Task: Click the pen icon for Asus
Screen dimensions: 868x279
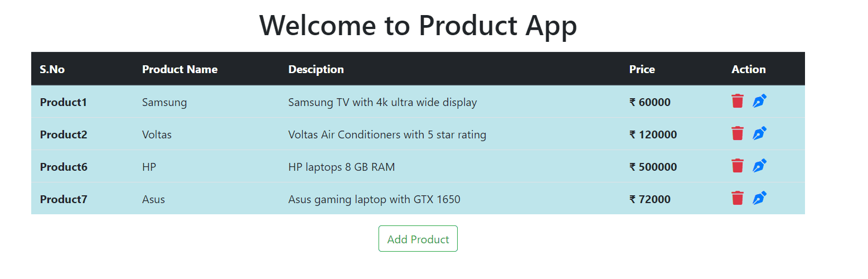Action: click(x=759, y=198)
